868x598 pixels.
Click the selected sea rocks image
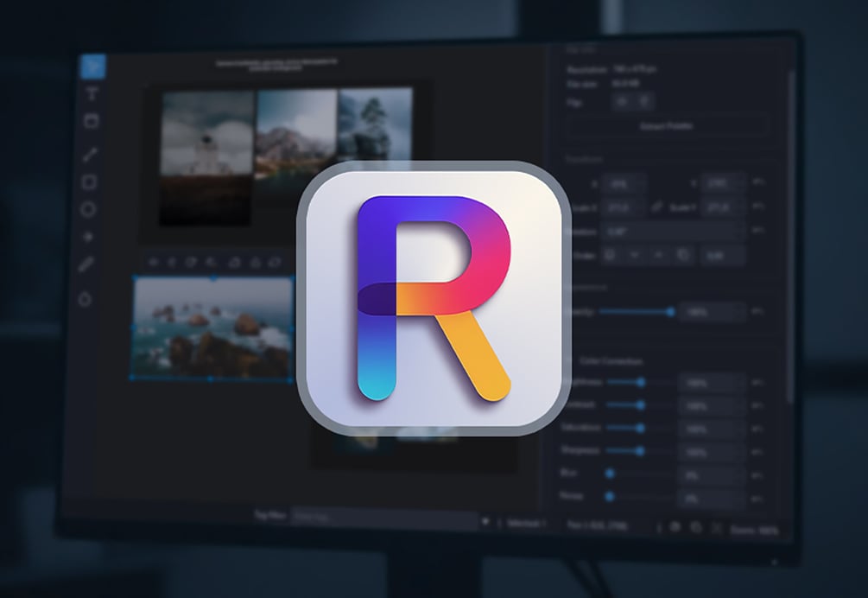tap(212, 328)
